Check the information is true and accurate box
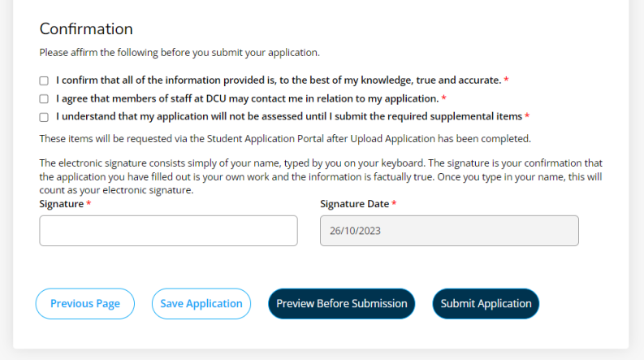This screenshot has height=360, width=644. pos(44,80)
